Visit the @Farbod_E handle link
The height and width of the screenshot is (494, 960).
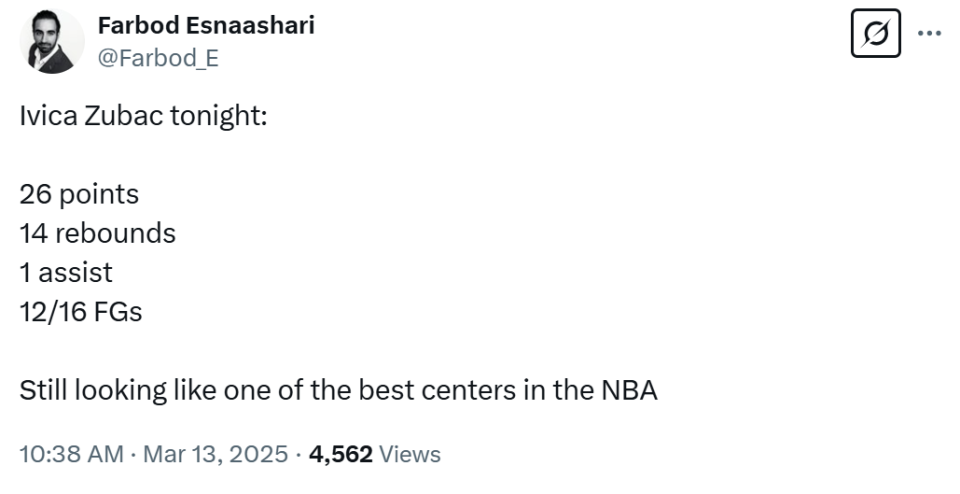pyautogui.click(x=158, y=58)
